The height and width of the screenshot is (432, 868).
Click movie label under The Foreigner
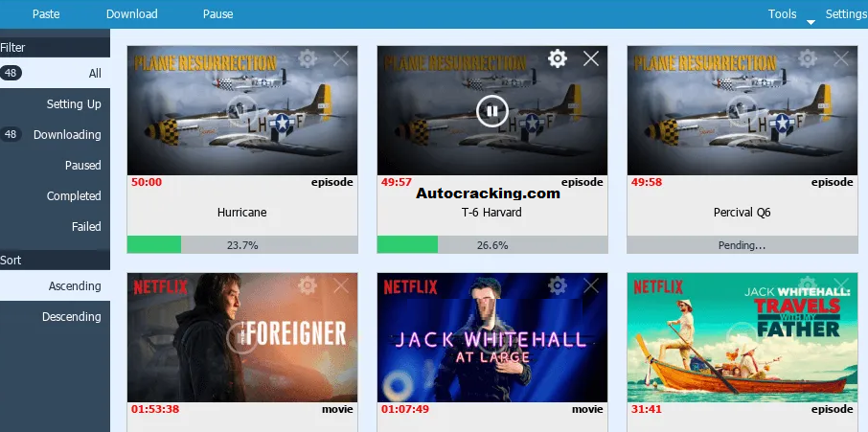point(337,409)
